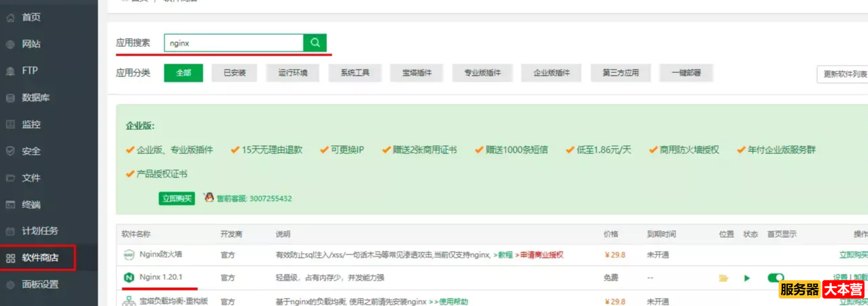This screenshot has height=306, width=868.
Task: Click the ¥29.8 price for Nginx防火墙
Action: [614, 255]
